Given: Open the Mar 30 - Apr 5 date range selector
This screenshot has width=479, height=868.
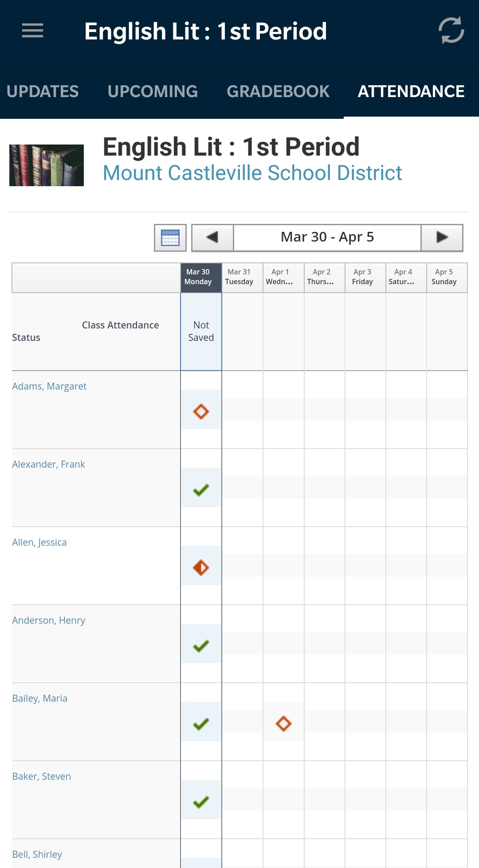Looking at the screenshot, I should click(x=327, y=238).
